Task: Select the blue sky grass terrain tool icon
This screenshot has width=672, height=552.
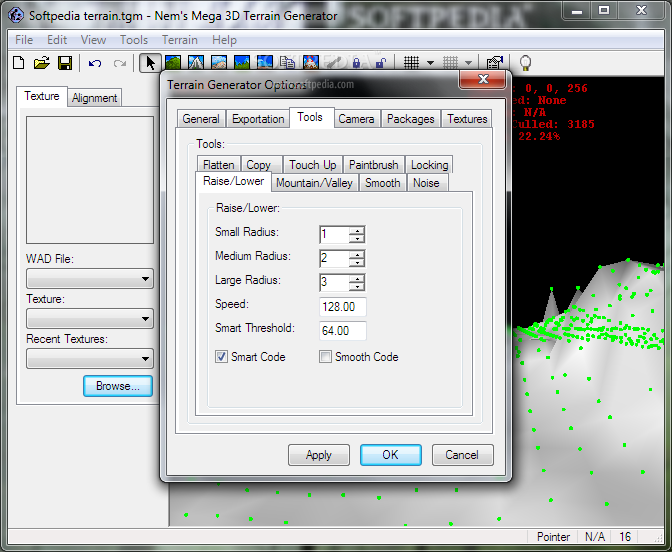Action: coord(242,63)
